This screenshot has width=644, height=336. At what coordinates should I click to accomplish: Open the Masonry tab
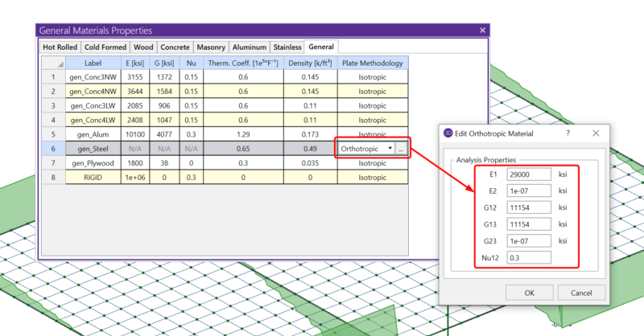pyautogui.click(x=210, y=47)
